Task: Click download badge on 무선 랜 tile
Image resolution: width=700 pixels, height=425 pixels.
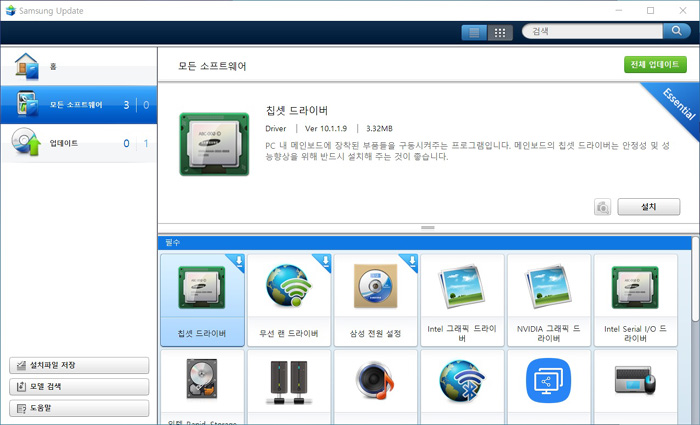Action: 325,261
